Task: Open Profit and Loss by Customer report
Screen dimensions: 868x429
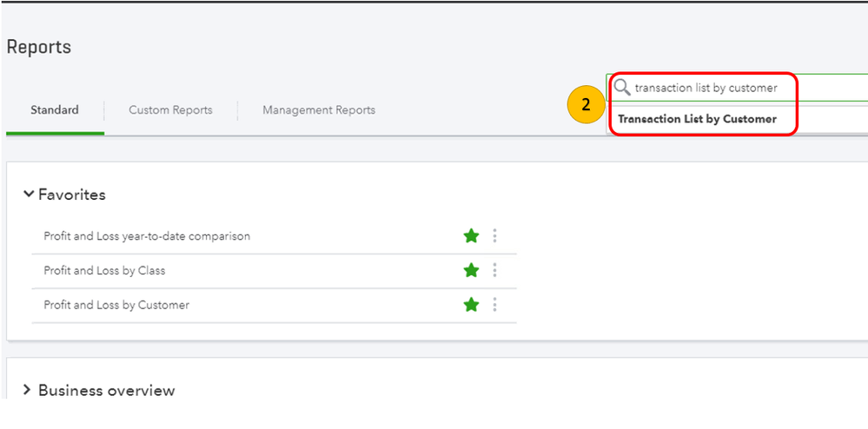Action: coord(116,306)
